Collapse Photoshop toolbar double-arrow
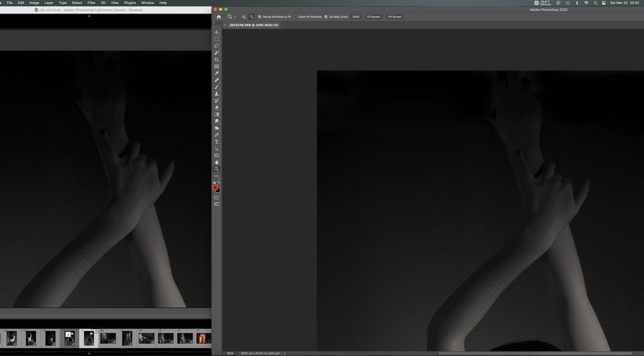The image size is (644, 356). (213, 23)
